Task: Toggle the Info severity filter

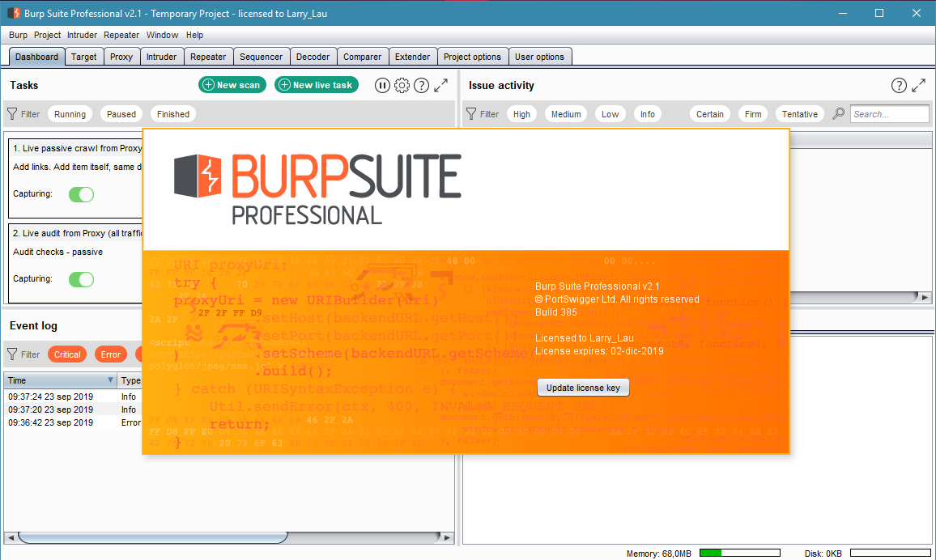Action: pos(648,114)
